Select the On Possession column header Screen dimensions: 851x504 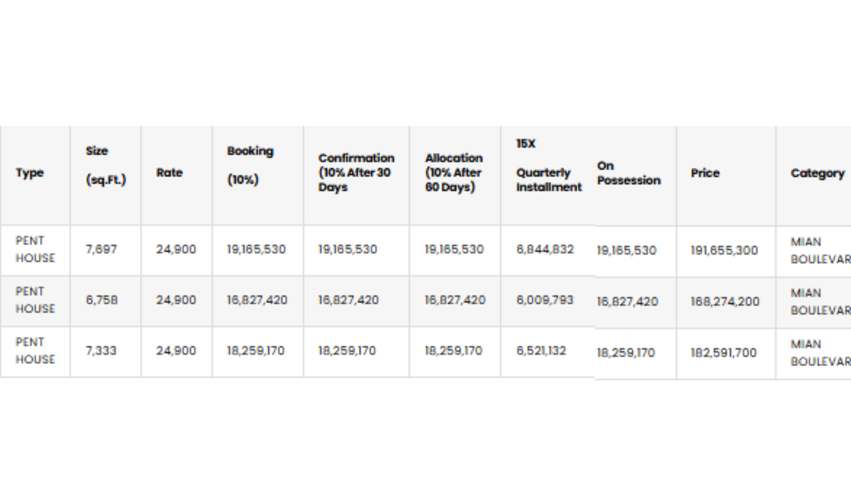(629, 173)
